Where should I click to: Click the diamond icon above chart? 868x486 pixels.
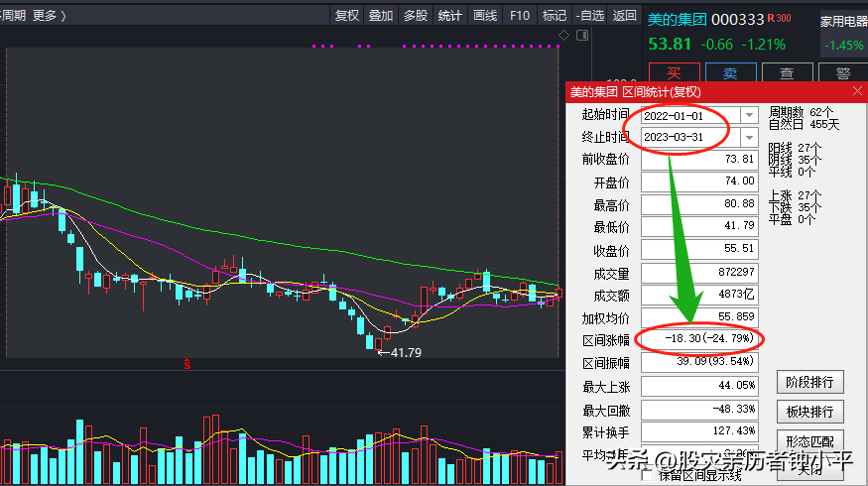tap(563, 36)
